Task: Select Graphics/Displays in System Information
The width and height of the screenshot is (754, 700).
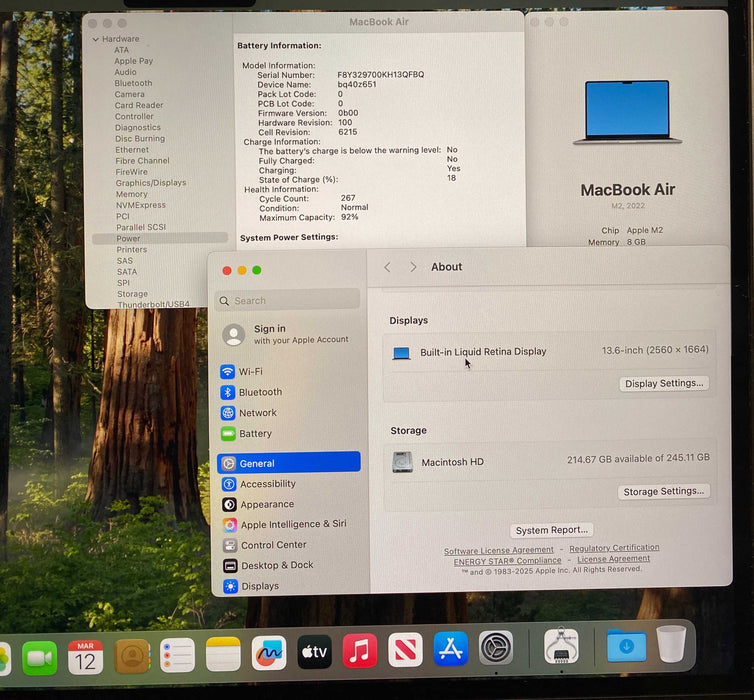Action: point(151,183)
